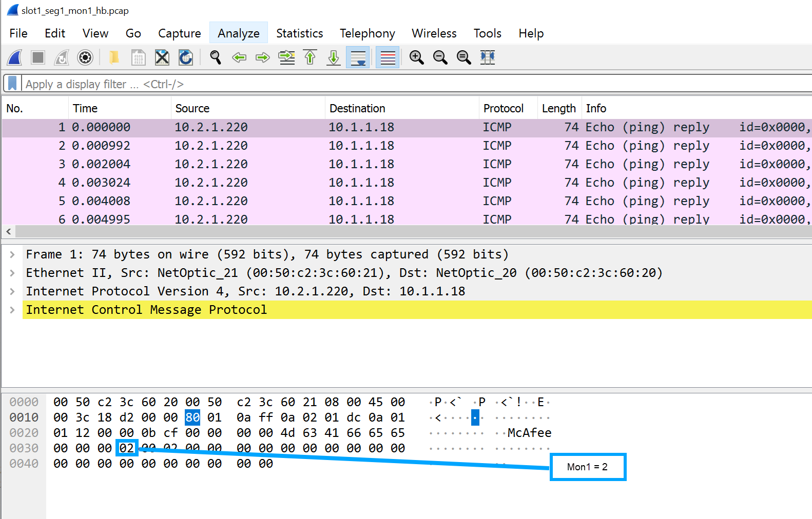812x519 pixels.
Task: Expand Internet Control Message Protocol row
Action: (x=12, y=310)
